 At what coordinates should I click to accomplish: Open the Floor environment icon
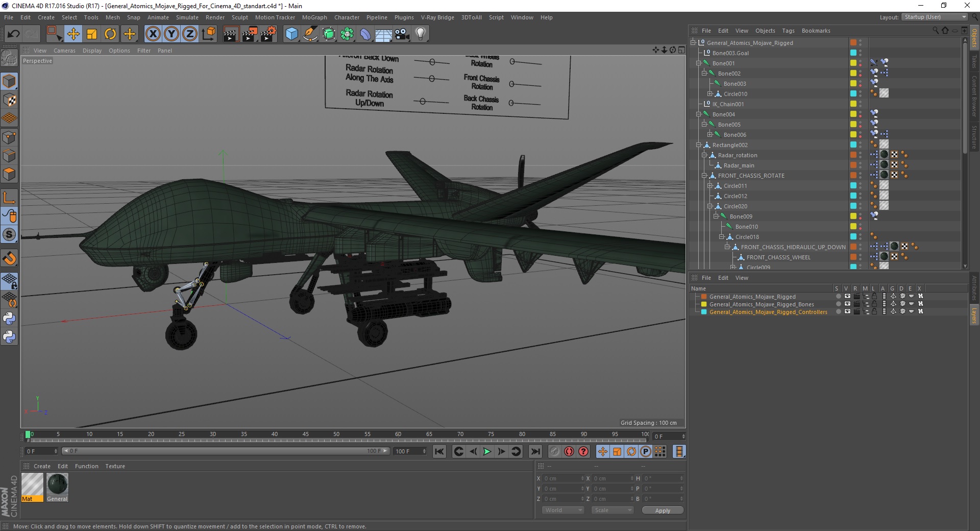[x=383, y=34]
